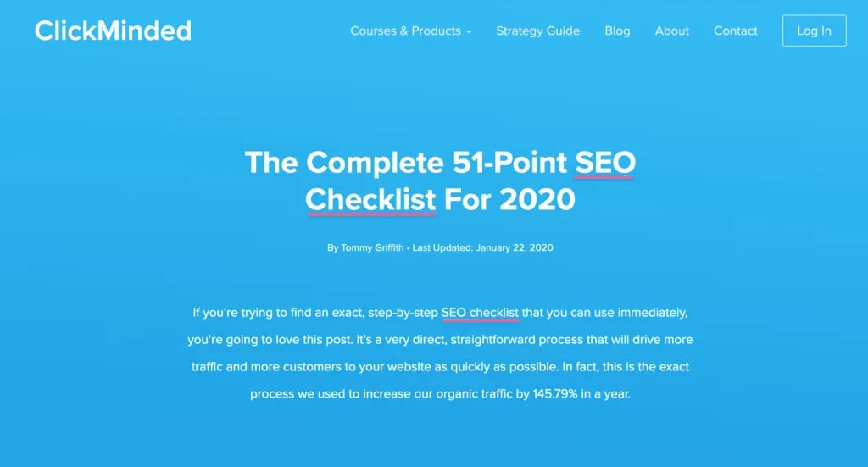Open the SEO checklist link in paragraph

click(480, 313)
